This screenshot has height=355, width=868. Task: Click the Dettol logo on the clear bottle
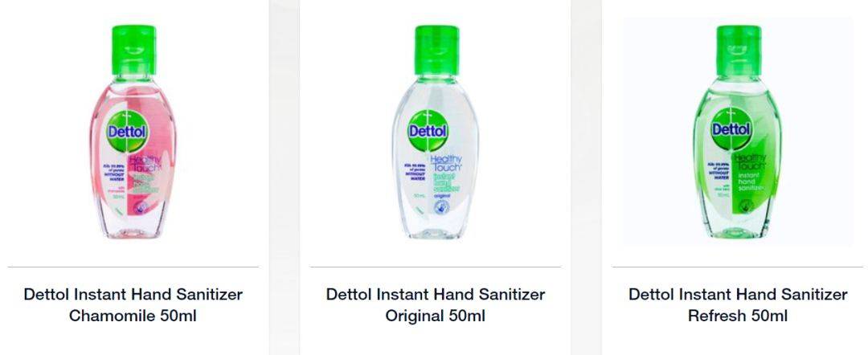point(428,131)
